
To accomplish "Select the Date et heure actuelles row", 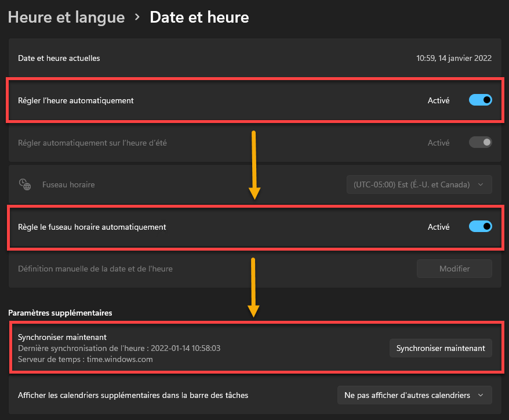I will (255, 58).
